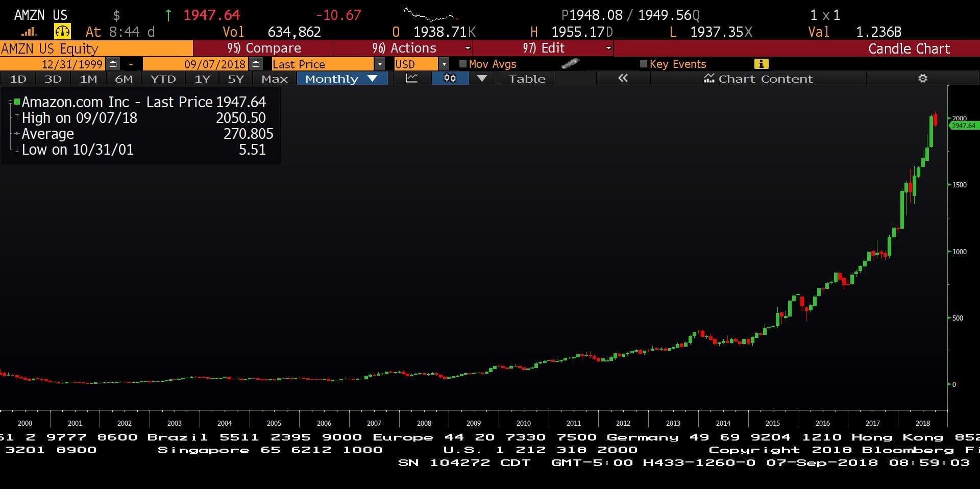The image size is (980, 489).
Task: Click the volume value 634,862
Action: (295, 32)
